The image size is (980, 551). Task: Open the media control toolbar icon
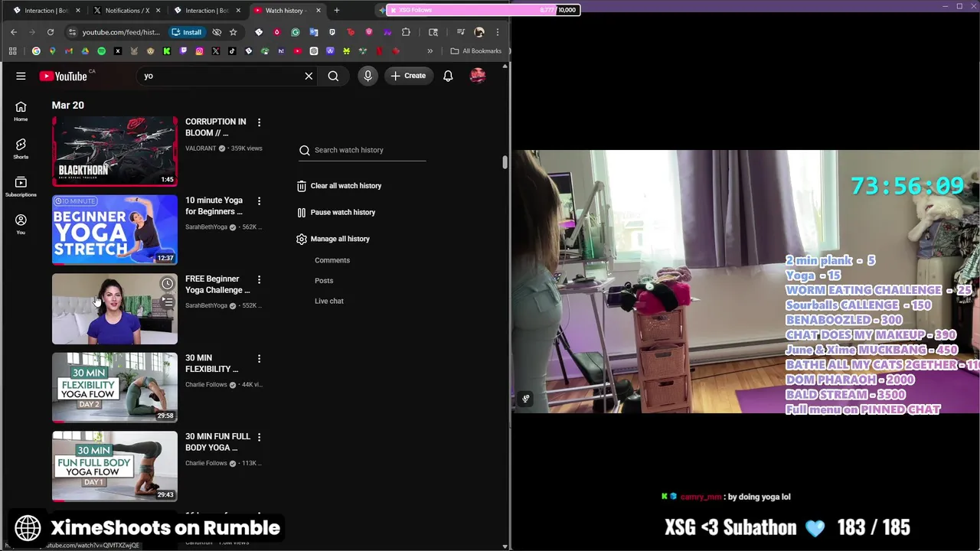tap(461, 32)
